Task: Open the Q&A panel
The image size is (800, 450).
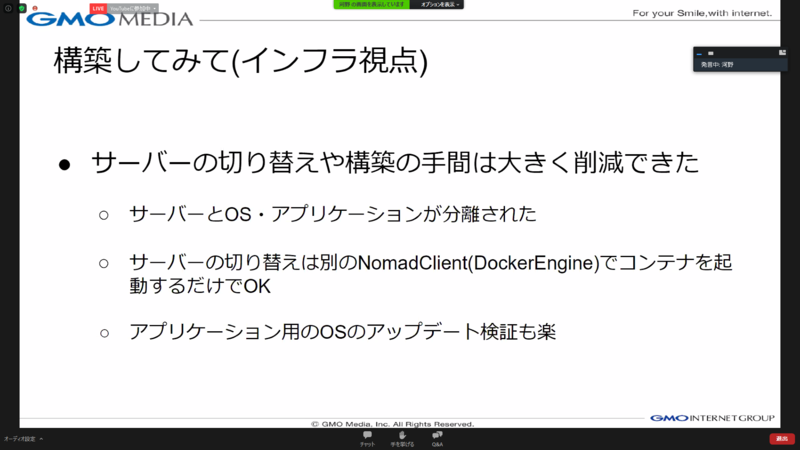Action: pos(437,439)
